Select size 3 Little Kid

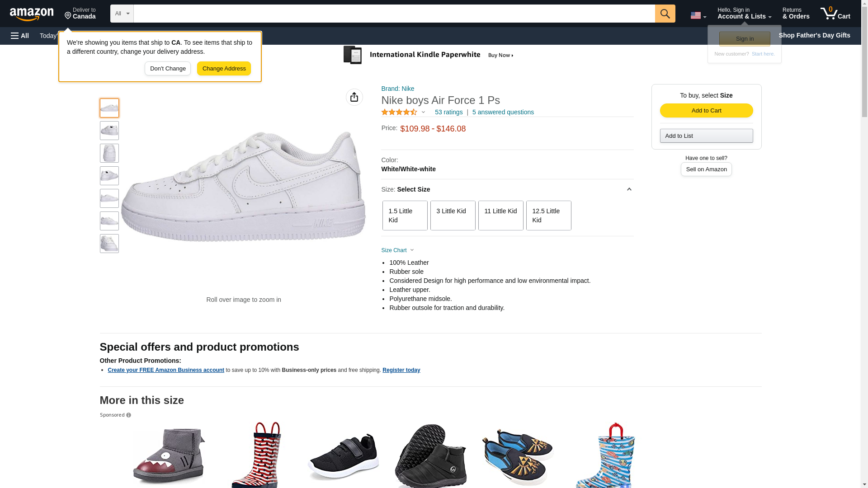pos(453,216)
